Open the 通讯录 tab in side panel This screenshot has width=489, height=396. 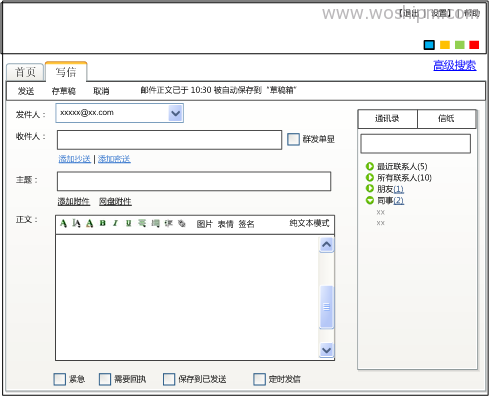(387, 118)
